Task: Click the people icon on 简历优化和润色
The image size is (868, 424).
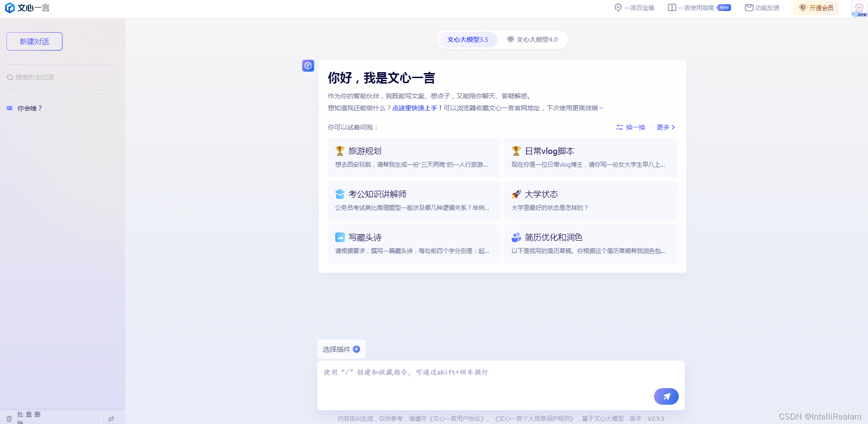Action: [516, 237]
